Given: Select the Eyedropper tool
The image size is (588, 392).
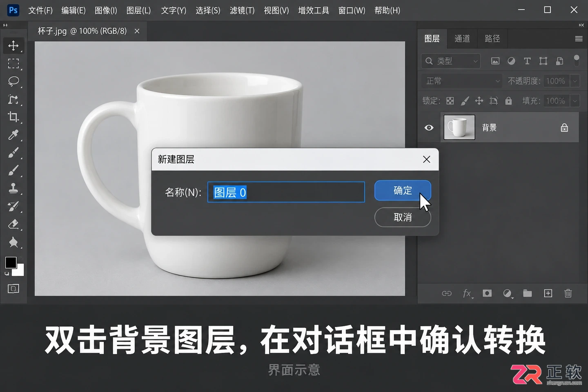Looking at the screenshot, I should click(x=13, y=135).
